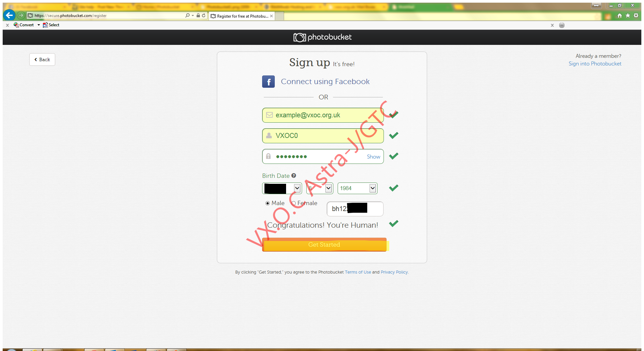
Task: Open the Terms of Use link
Action: coord(358,272)
